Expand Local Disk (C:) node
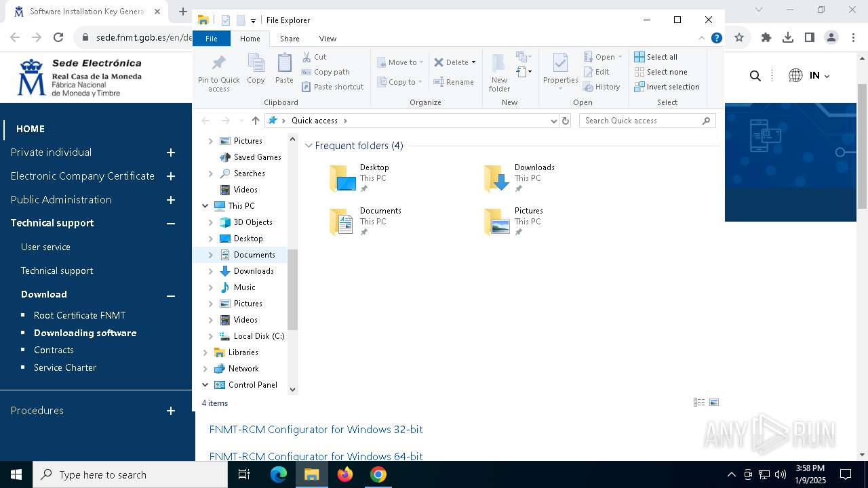 pyautogui.click(x=211, y=336)
